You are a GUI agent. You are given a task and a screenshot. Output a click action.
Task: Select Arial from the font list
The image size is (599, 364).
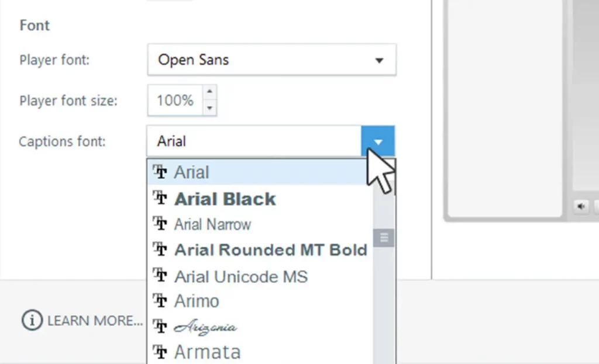(192, 172)
